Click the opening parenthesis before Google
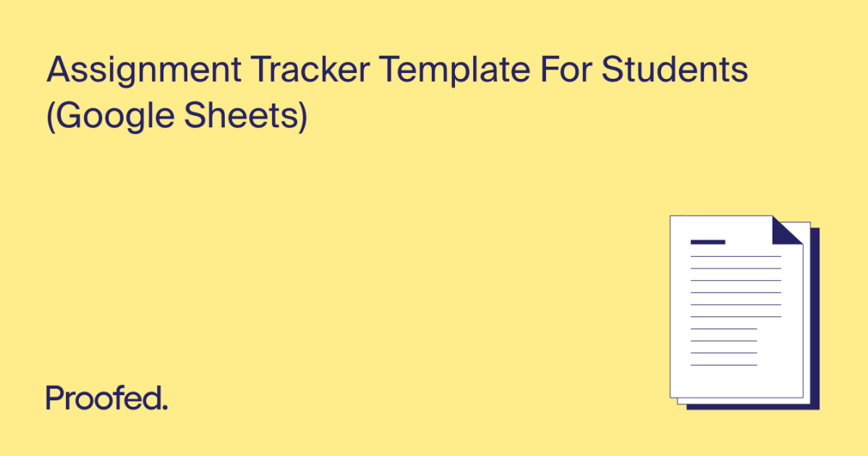 pyautogui.click(x=51, y=118)
